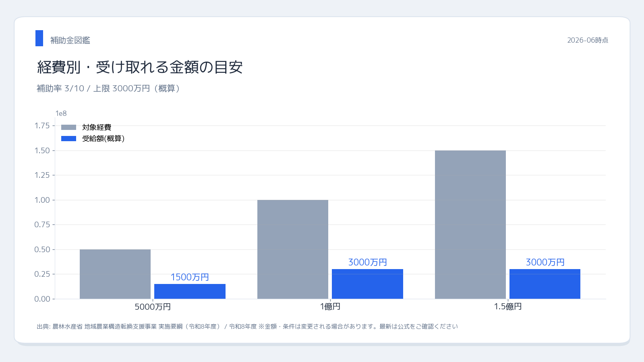Screen dimensions: 644x362
Task: Click the 受給額(概算) legend text
Action: click(x=104, y=138)
